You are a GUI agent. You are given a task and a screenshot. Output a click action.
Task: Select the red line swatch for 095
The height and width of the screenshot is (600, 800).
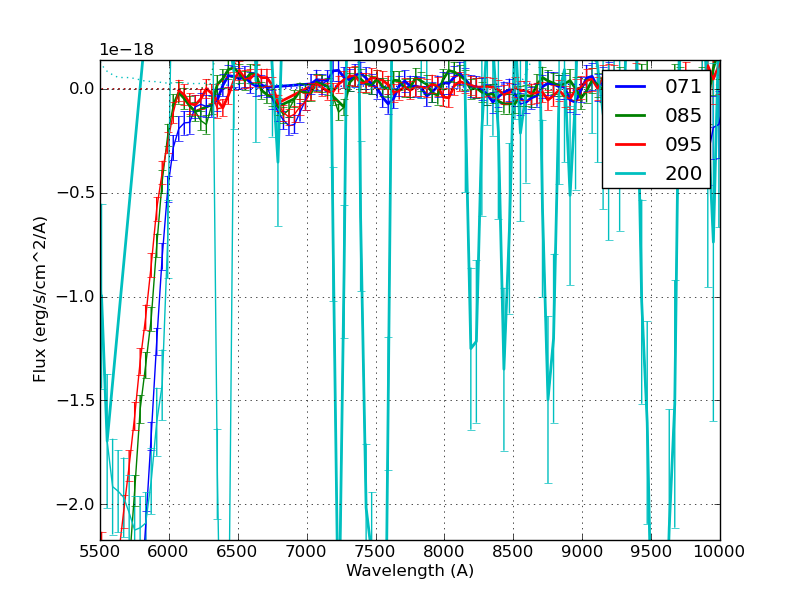631,145
